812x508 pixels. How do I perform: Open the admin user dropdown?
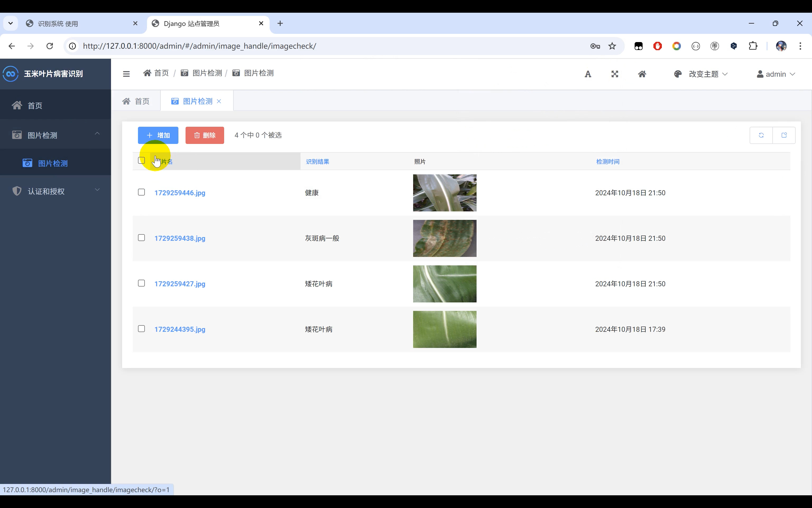point(776,74)
